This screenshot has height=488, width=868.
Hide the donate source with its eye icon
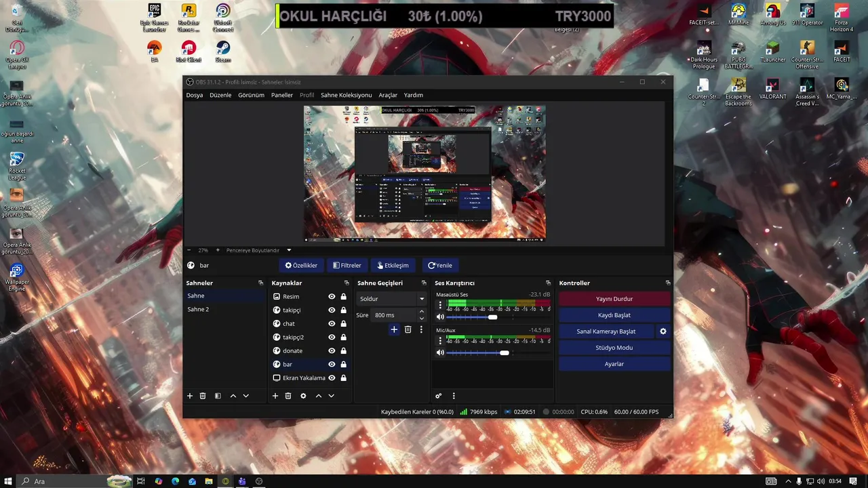click(x=332, y=350)
